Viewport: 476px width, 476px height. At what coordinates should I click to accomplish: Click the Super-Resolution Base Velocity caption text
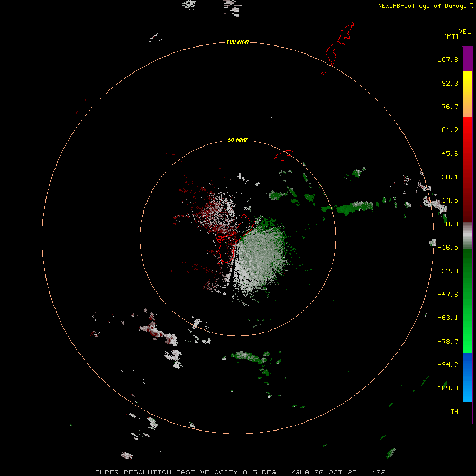click(x=241, y=472)
